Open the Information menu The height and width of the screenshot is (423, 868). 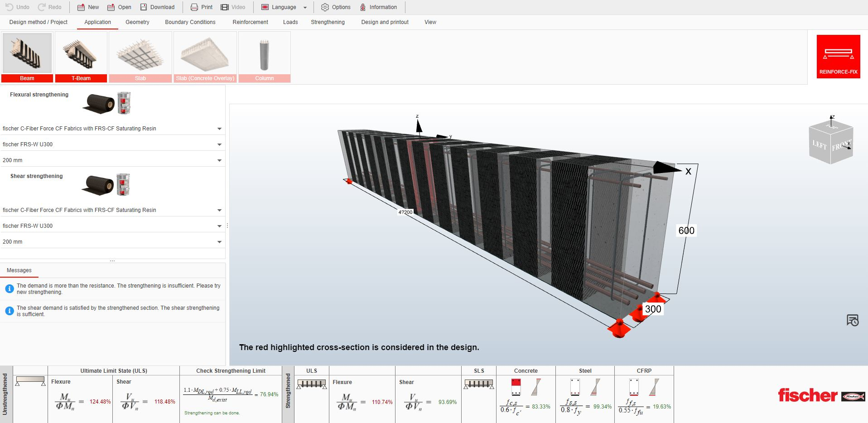coord(378,7)
